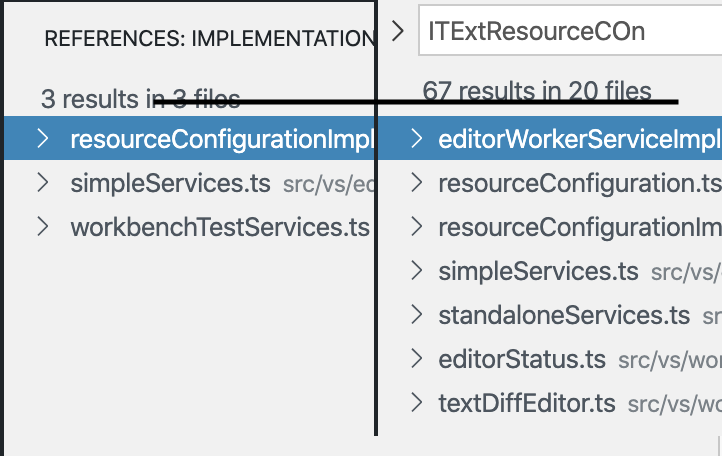722x456 pixels.
Task: Select standaloneServices.ts search result file
Action: click(x=550, y=315)
